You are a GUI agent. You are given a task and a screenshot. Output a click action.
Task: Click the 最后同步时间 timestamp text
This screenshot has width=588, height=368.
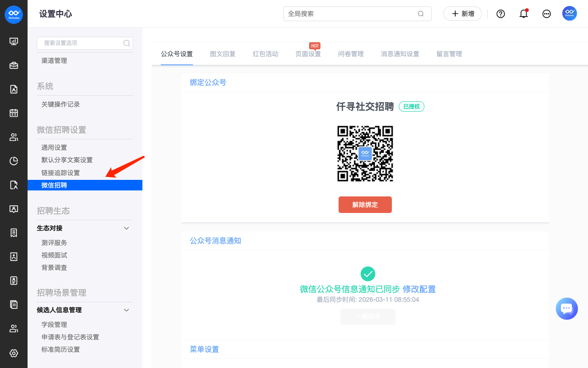368,299
